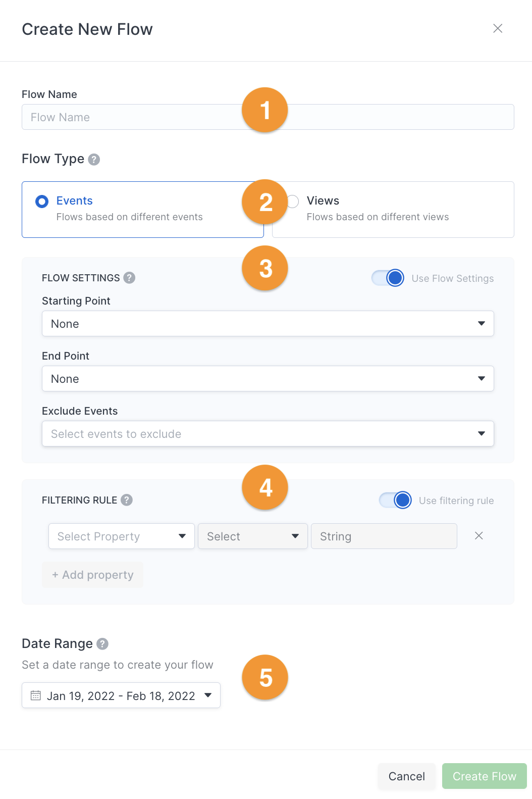The image size is (532, 799).
Task: Choose the Views flow type option
Action: pyautogui.click(x=393, y=210)
